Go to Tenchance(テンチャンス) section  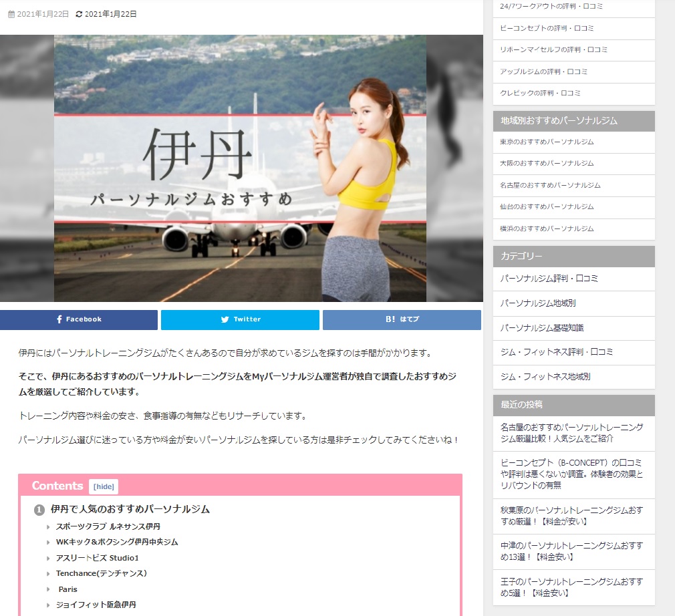(x=101, y=573)
